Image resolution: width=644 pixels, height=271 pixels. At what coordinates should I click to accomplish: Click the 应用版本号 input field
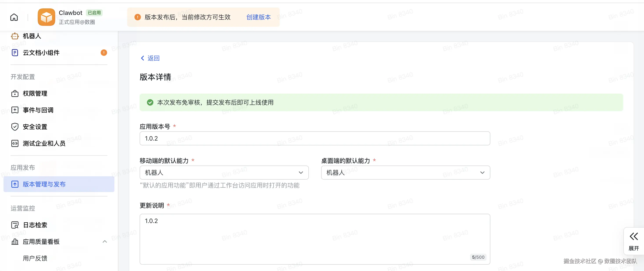(315, 138)
